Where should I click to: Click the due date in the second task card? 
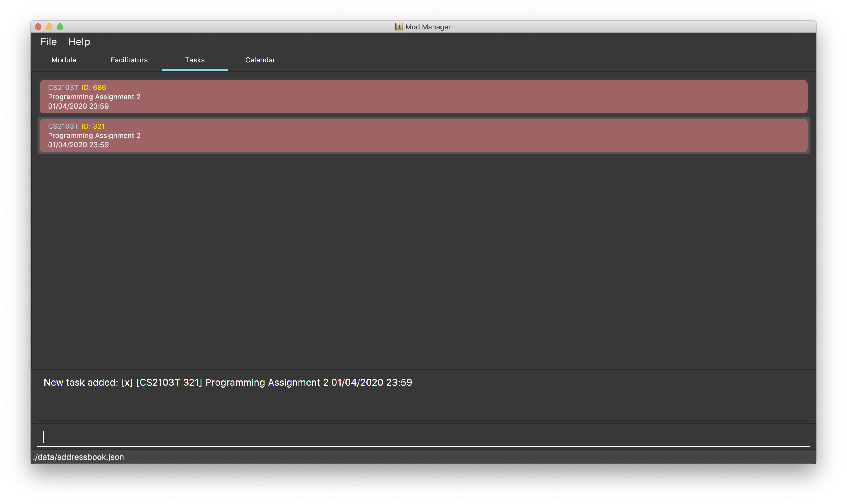78,145
